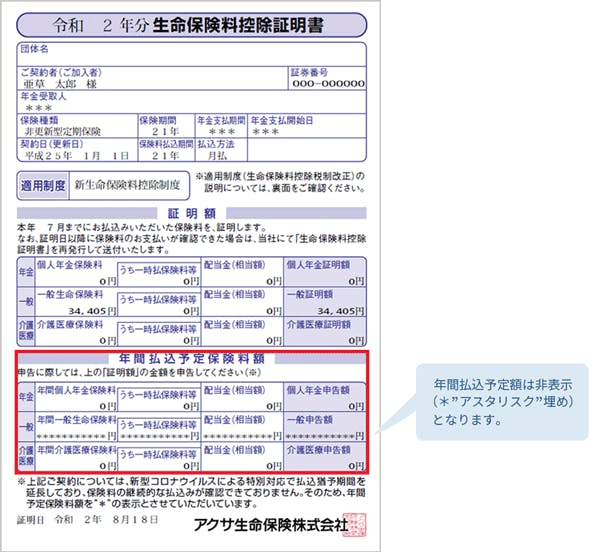Click the 保険種類 label
610x552 pixels.
pos(39,120)
